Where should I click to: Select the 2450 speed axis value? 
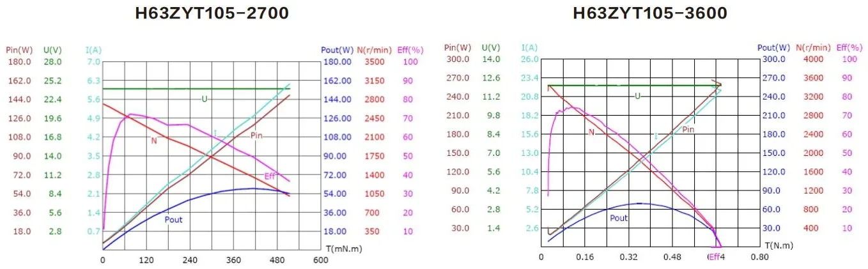[375, 118]
